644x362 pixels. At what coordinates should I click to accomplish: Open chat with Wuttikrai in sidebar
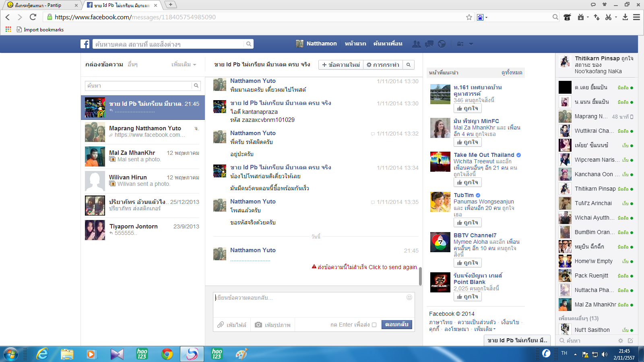tap(597, 131)
